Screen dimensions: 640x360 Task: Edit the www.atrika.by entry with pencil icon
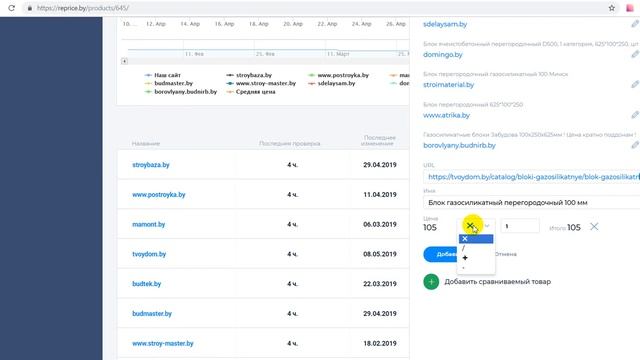coord(635,115)
